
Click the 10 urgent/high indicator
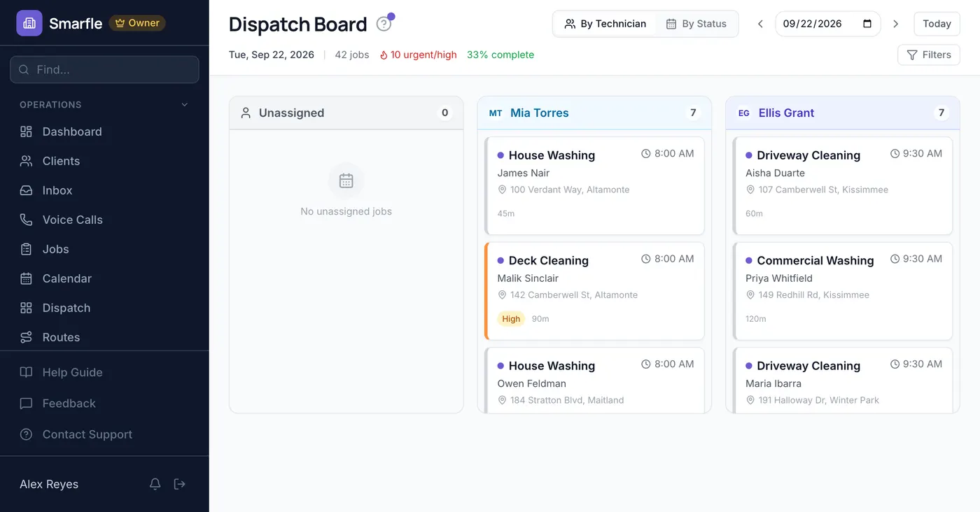418,55
